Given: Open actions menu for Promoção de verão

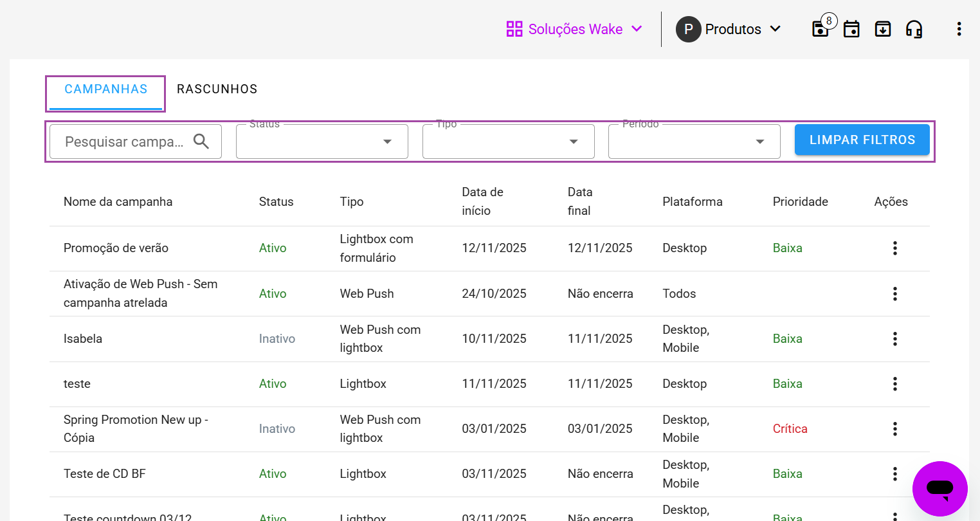Looking at the screenshot, I should click(x=894, y=248).
